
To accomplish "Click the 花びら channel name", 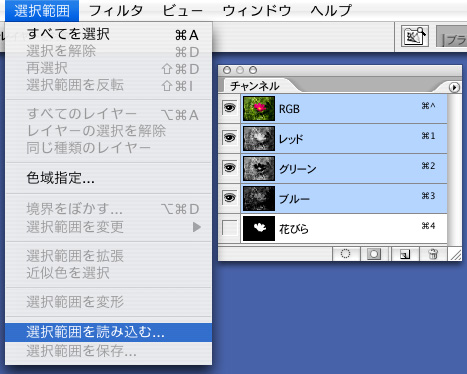I will click(x=294, y=229).
